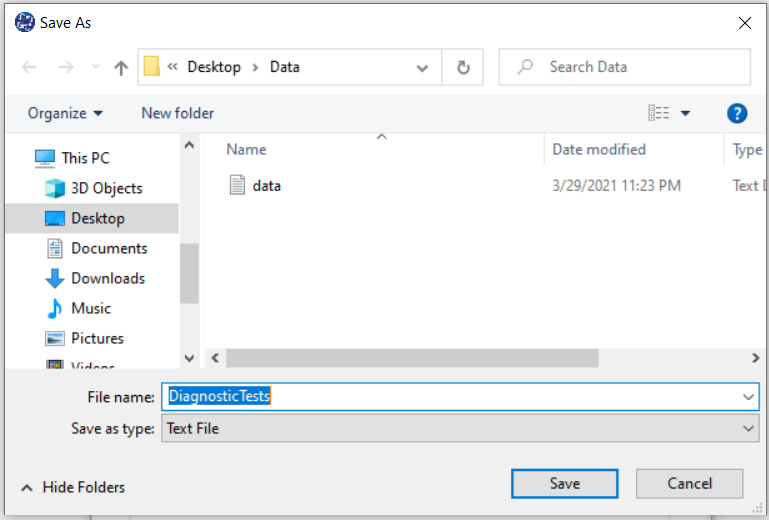
Task: Open Downloads in the sidebar
Action: [108, 278]
